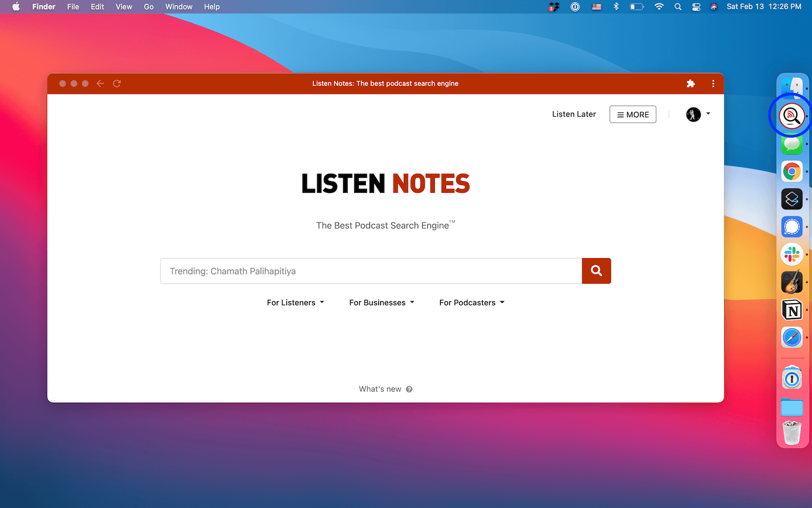
Task: Click the What's new help icon
Action: [409, 389]
